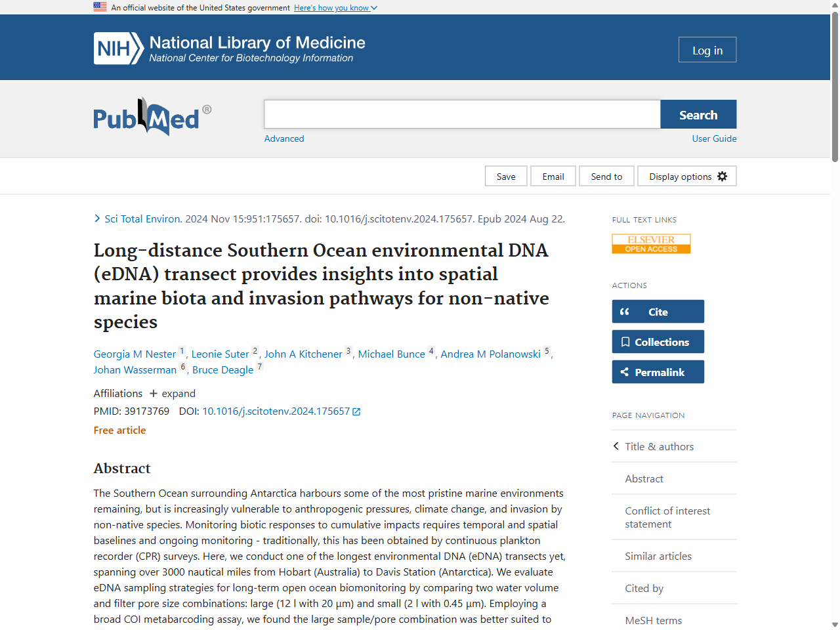Screen dimensions: 840x630
Task: Click the Email button
Action: pyautogui.click(x=553, y=177)
